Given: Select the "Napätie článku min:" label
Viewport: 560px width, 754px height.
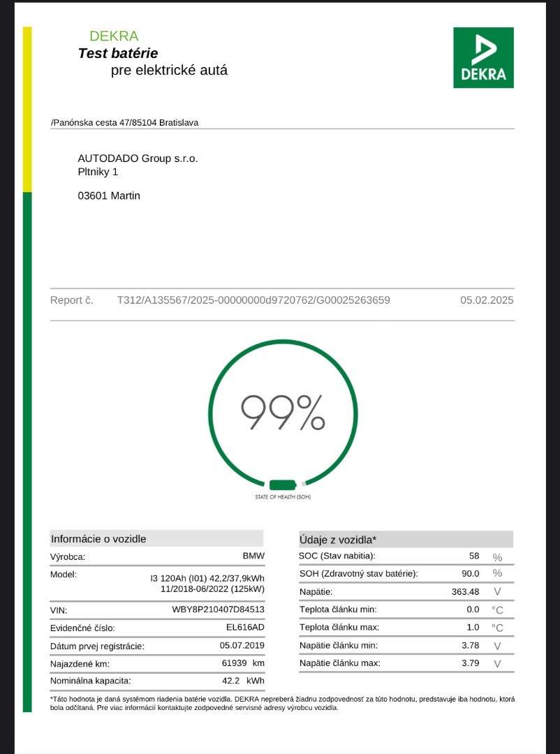Looking at the screenshot, I should [x=338, y=645].
